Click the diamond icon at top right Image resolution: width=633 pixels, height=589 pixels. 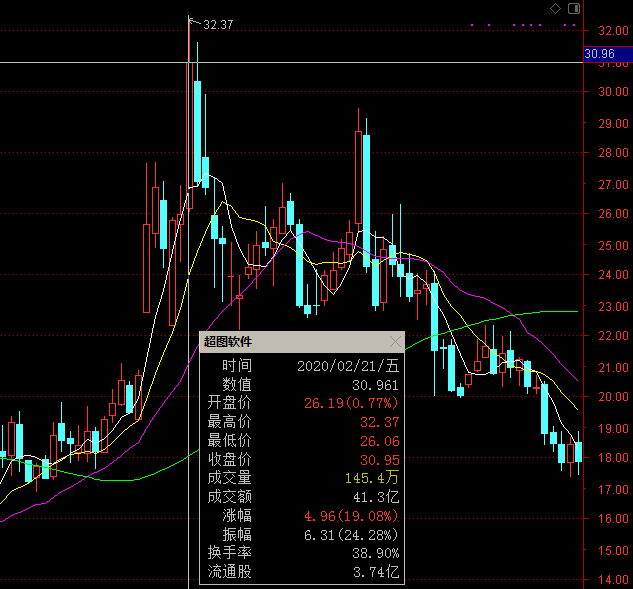[x=555, y=8]
